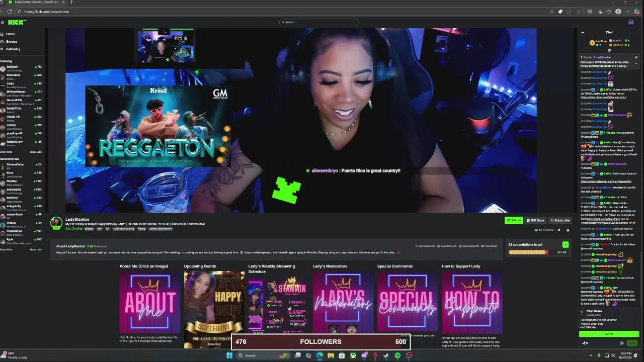
Task: Open Spotify from taskbar
Action: pyautogui.click(x=397, y=355)
